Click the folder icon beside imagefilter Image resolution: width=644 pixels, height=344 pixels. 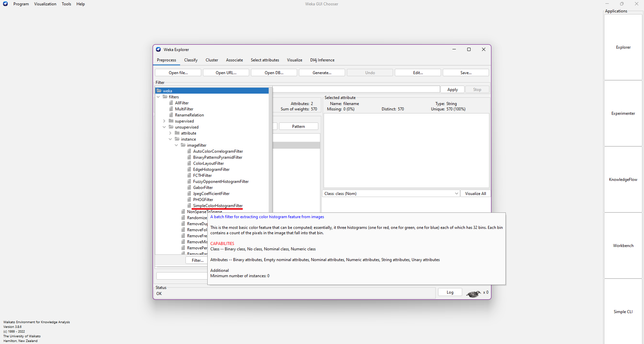click(x=183, y=145)
